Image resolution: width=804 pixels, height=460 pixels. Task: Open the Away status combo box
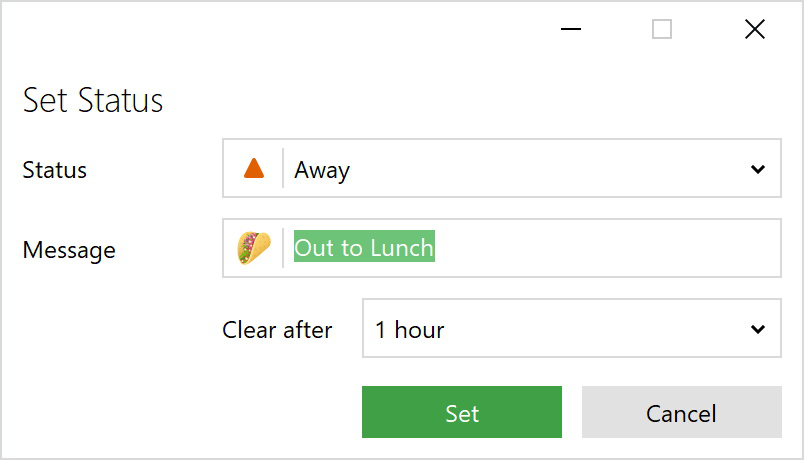[x=500, y=169]
